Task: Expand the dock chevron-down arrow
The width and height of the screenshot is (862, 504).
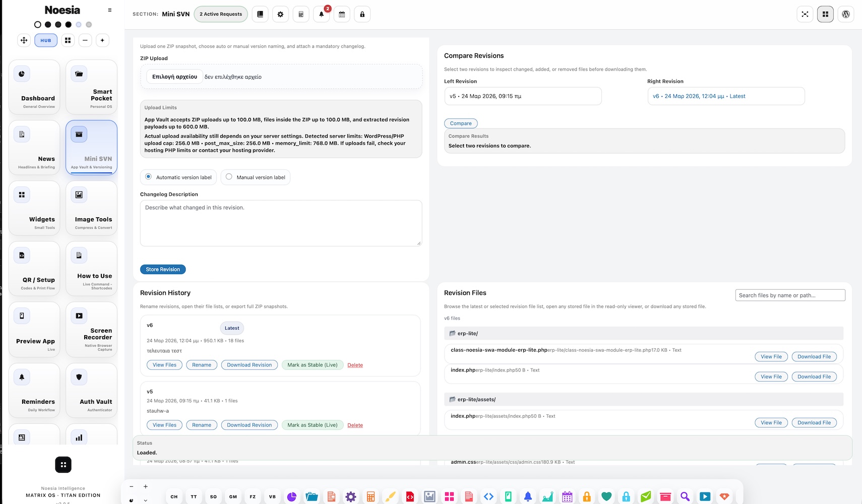Action: point(146,500)
